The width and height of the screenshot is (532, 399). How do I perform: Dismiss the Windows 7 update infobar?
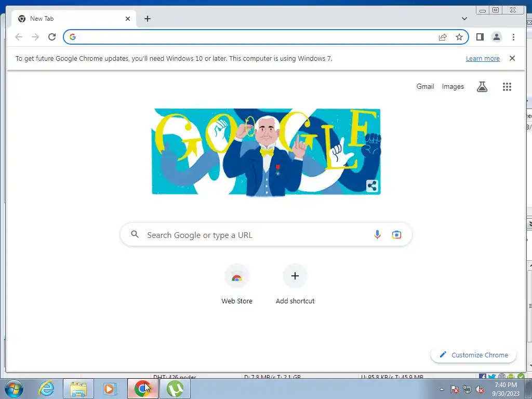click(x=512, y=58)
